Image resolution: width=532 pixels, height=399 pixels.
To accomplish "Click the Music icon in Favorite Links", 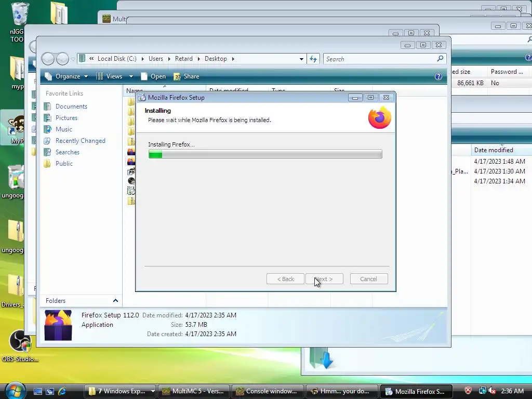I will click(x=47, y=129).
